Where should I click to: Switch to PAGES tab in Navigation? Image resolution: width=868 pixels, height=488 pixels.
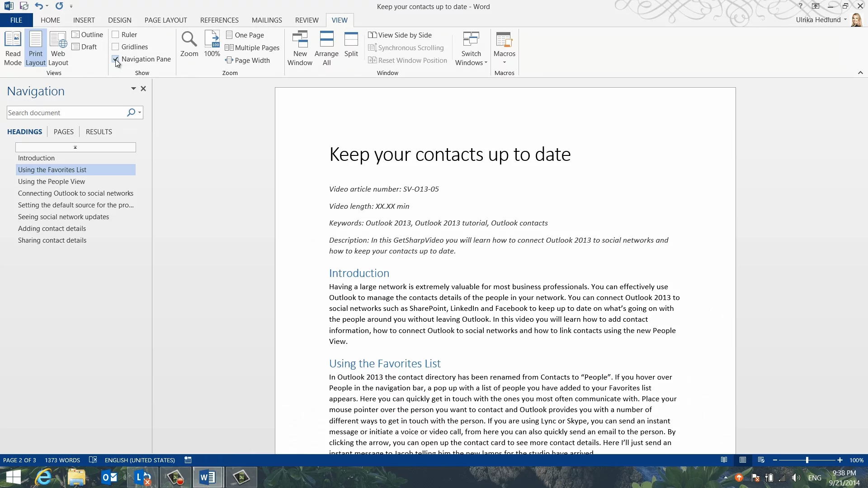[63, 132]
